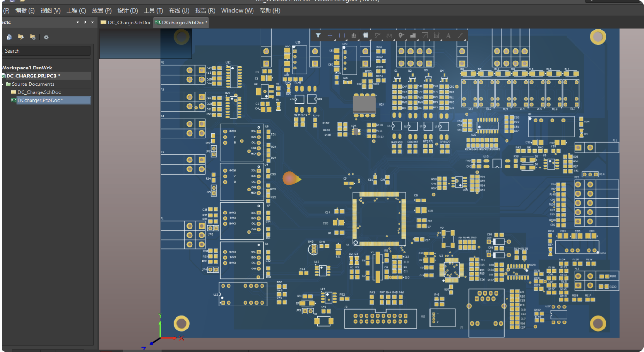The width and height of the screenshot is (644, 352).
Task: Activate the Place Polygon Plane tool
Action: pos(413,35)
